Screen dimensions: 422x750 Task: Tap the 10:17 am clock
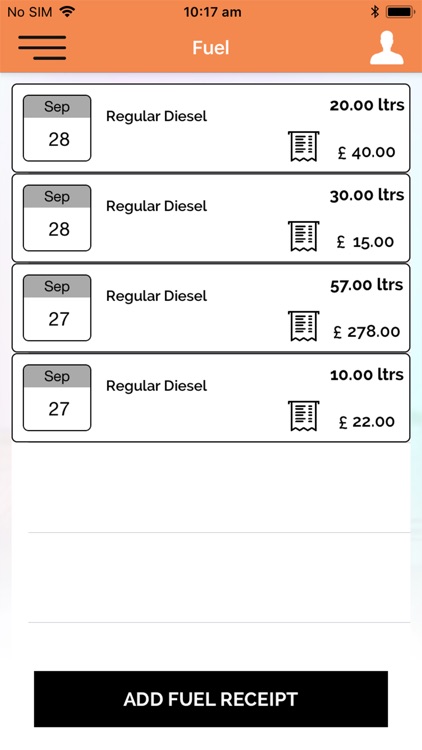point(212,12)
